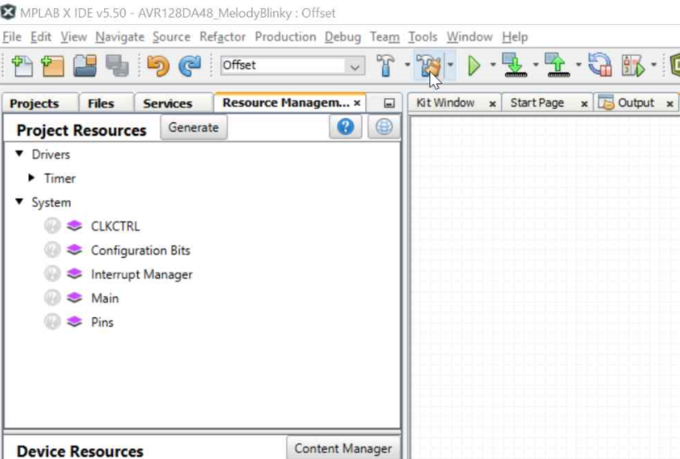The width and height of the screenshot is (680, 459).
Task: Click the Debug Project icon
Action: tap(633, 66)
